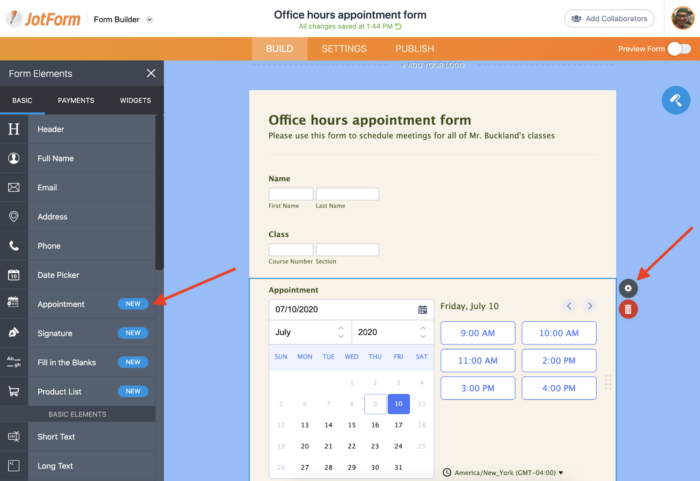Click the Course Number input field
Image resolution: width=700 pixels, height=481 pixels.
[291, 250]
